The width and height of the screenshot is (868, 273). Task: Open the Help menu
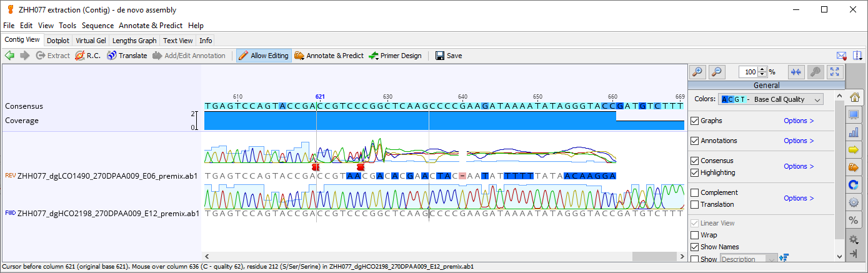pos(196,26)
